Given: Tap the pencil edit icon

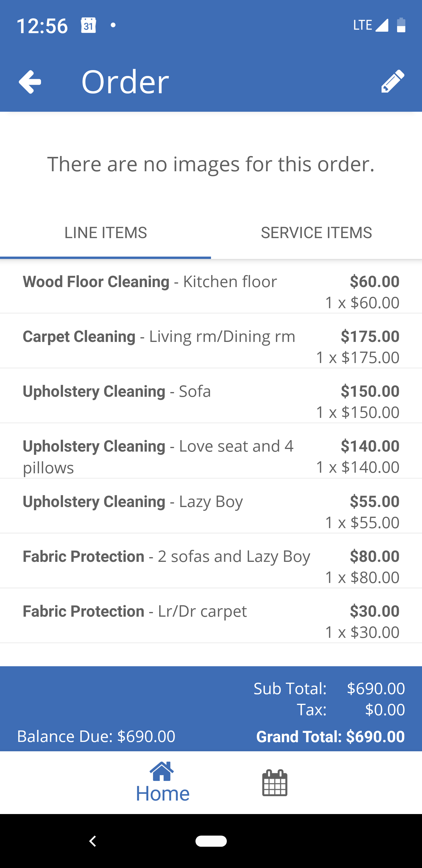Looking at the screenshot, I should [392, 81].
